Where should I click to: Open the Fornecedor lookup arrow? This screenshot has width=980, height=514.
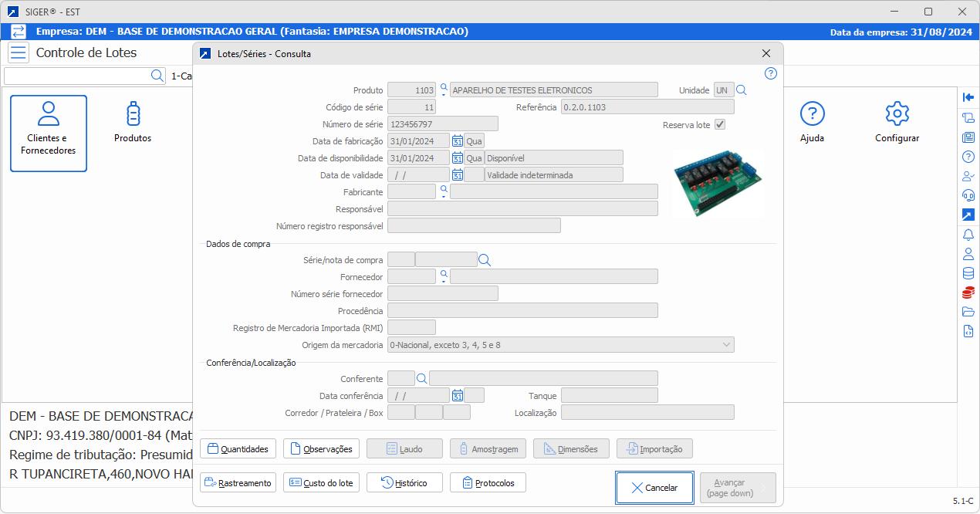tap(444, 276)
